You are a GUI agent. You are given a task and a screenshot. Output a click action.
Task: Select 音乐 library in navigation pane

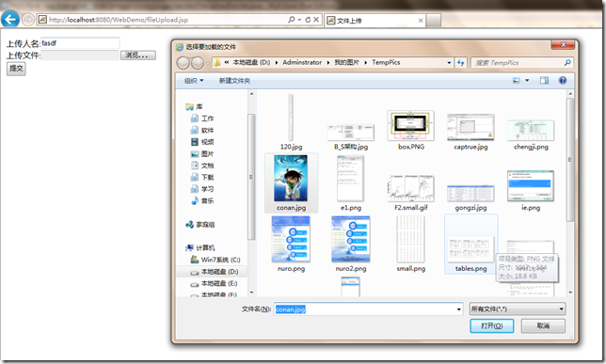click(202, 200)
